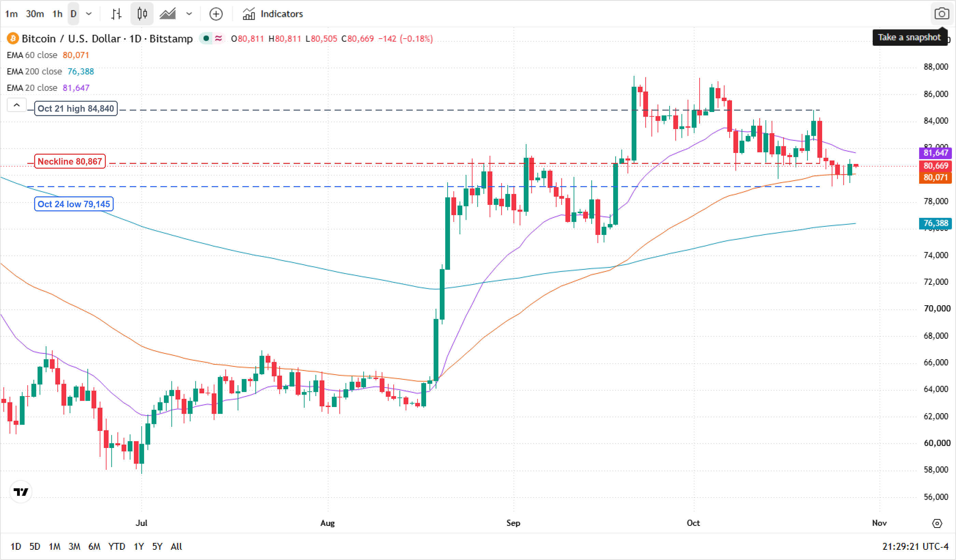Viewport: 956px width, 560px height.
Task: Take a snapshot with the camera icon
Action: [x=942, y=14]
